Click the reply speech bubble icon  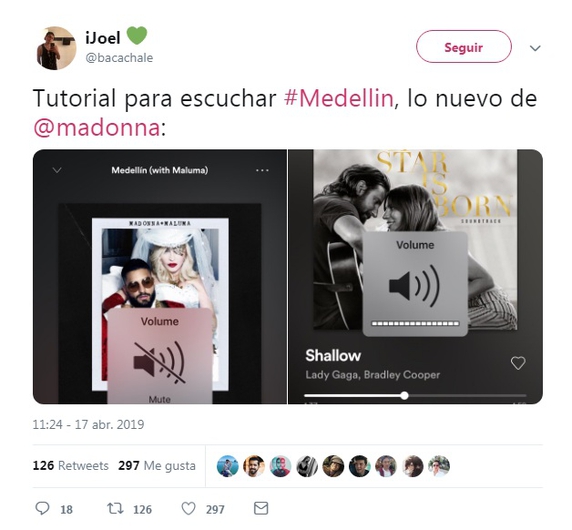tap(42, 508)
